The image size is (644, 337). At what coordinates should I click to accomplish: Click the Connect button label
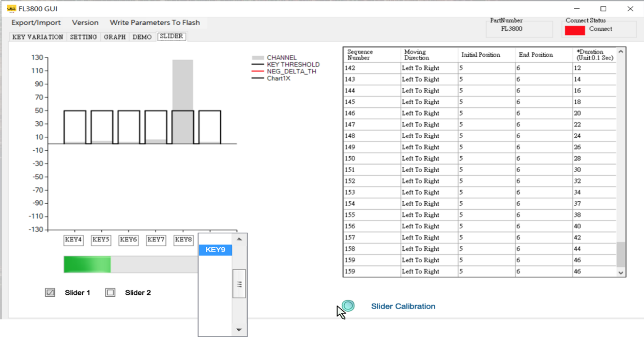600,29
